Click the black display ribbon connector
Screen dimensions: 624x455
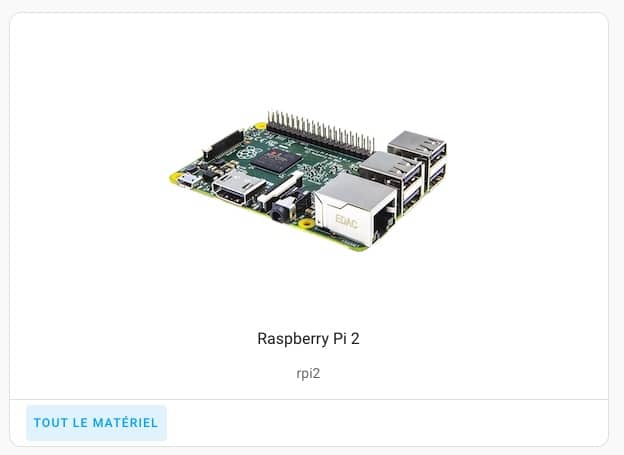pyautogui.click(x=223, y=145)
